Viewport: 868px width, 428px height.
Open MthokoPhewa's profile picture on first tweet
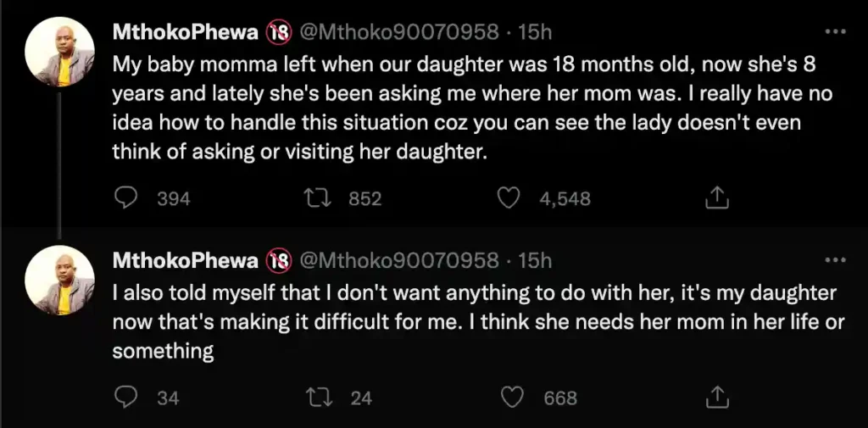point(59,53)
